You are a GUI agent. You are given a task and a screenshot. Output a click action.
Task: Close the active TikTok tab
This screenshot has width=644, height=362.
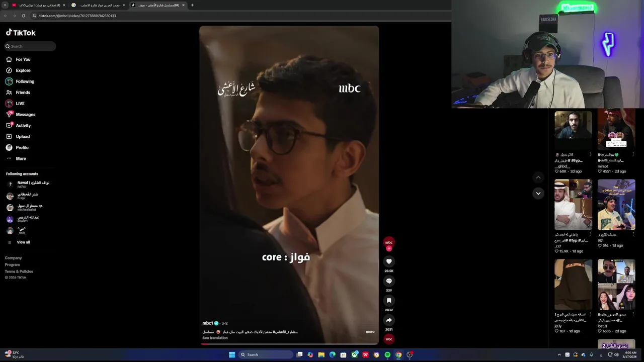click(x=183, y=5)
